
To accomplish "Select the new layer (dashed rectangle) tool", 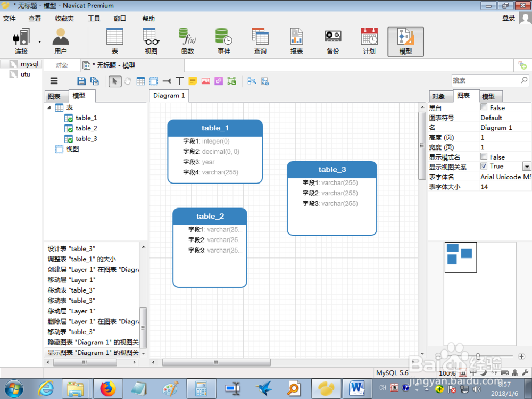I will pos(154,81).
